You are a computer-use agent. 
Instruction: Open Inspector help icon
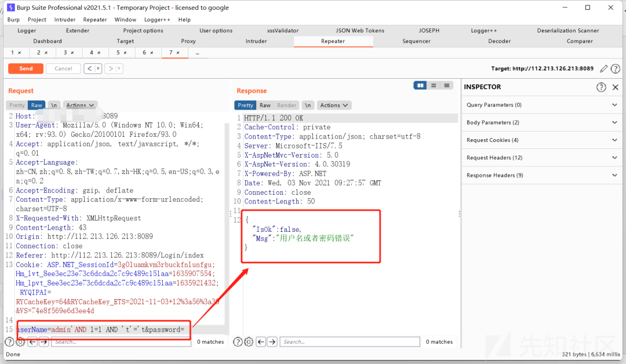[601, 88]
